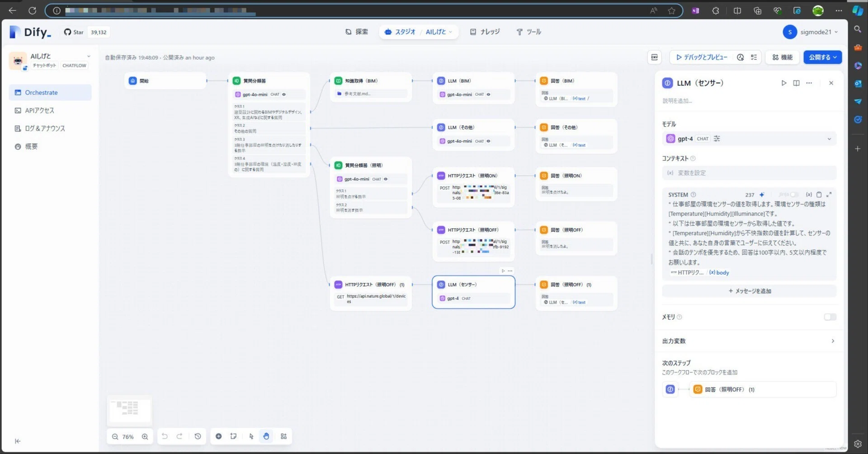
Task: Open gpt-4 model parameter sliders icon
Action: 717,139
